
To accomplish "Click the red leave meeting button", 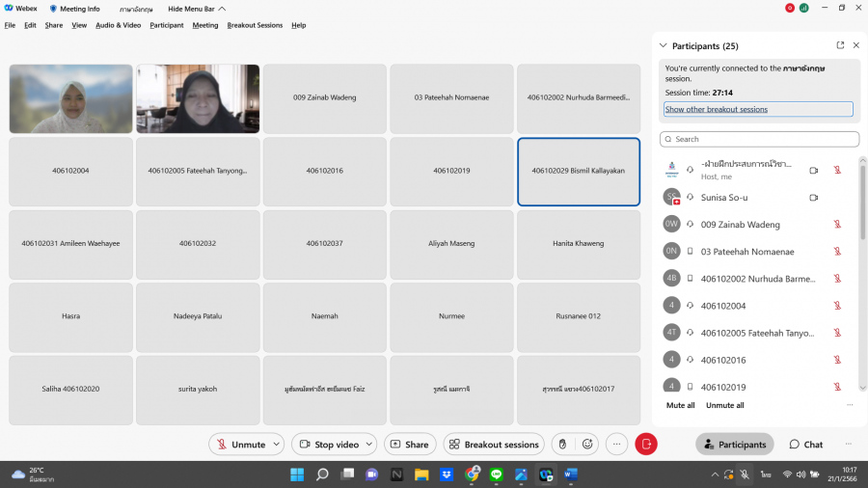I will tap(646, 445).
